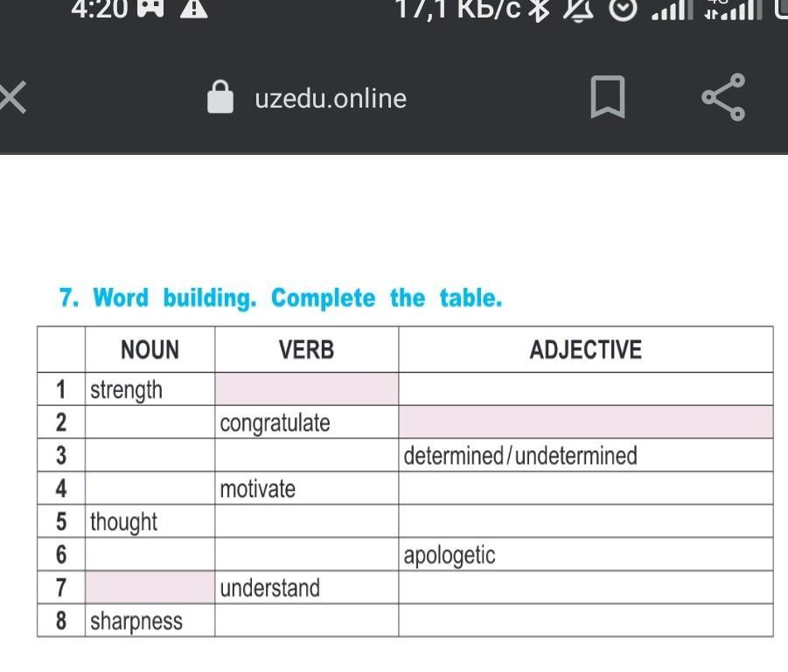Tap the determined/undetermined cell
The width and height of the screenshot is (788, 672).
[x=586, y=455]
